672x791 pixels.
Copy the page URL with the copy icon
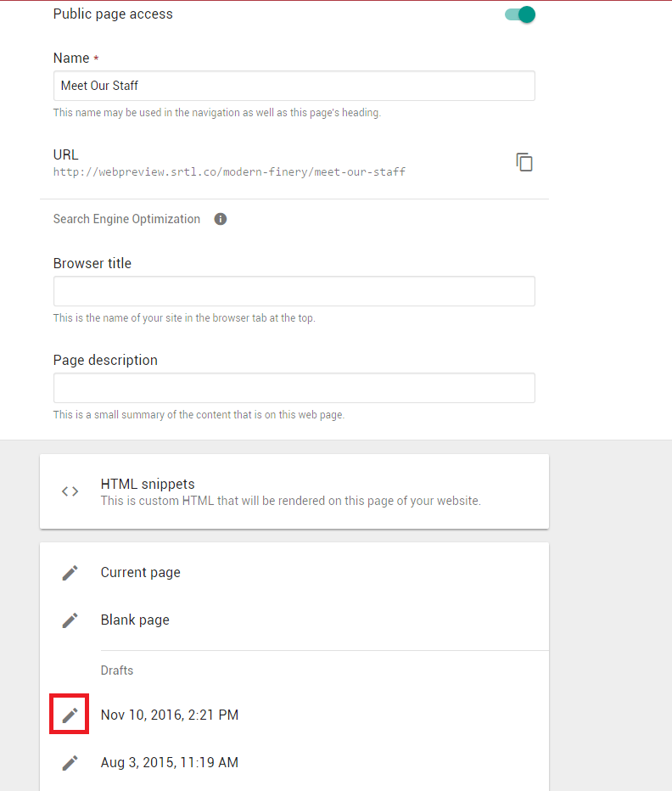[524, 162]
